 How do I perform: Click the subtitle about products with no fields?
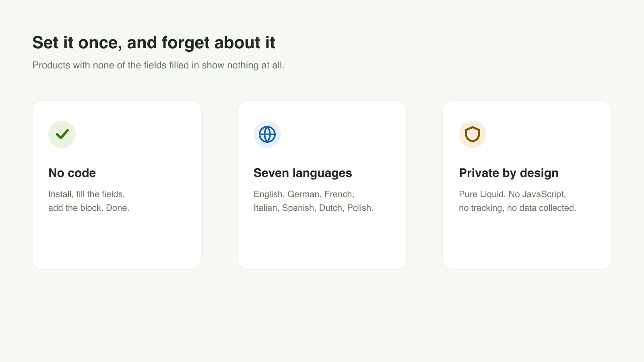(x=158, y=65)
